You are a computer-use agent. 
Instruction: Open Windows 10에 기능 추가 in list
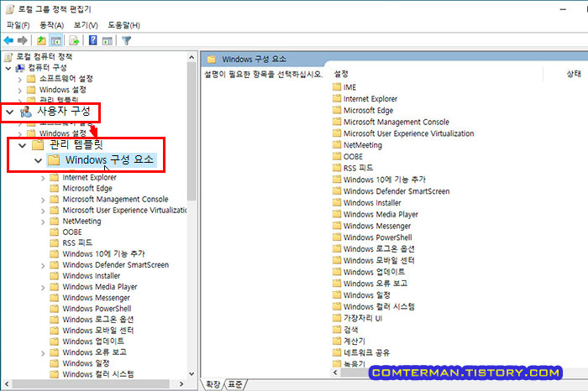385,180
